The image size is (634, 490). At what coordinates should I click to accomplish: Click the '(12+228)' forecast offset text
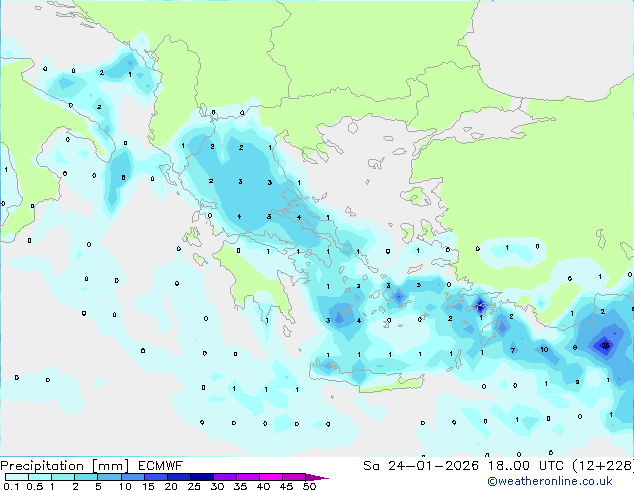tap(603, 466)
